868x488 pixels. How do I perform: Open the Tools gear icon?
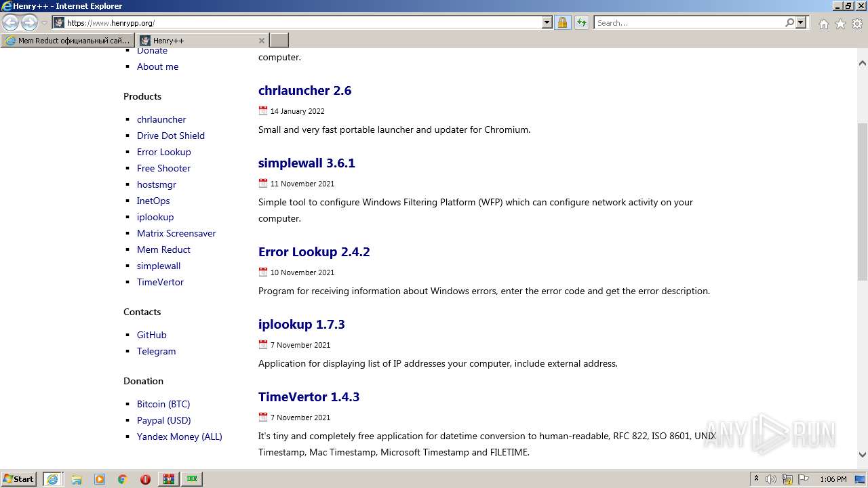(857, 24)
